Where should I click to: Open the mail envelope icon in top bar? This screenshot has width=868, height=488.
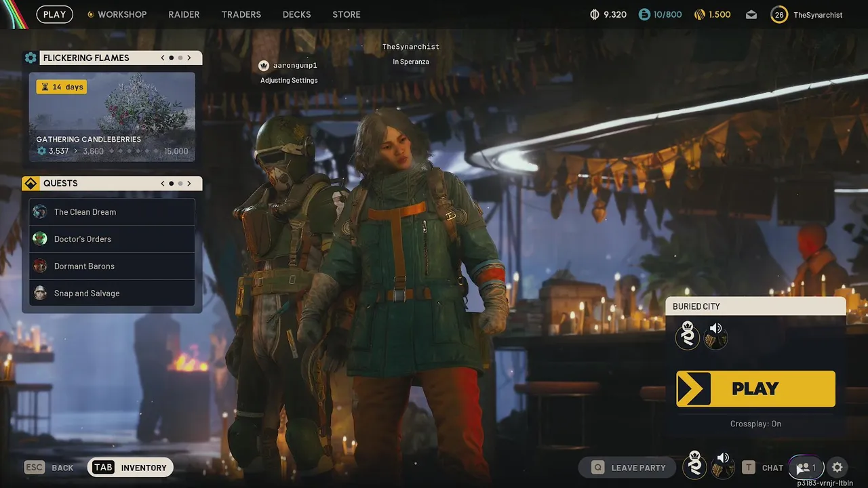click(751, 14)
